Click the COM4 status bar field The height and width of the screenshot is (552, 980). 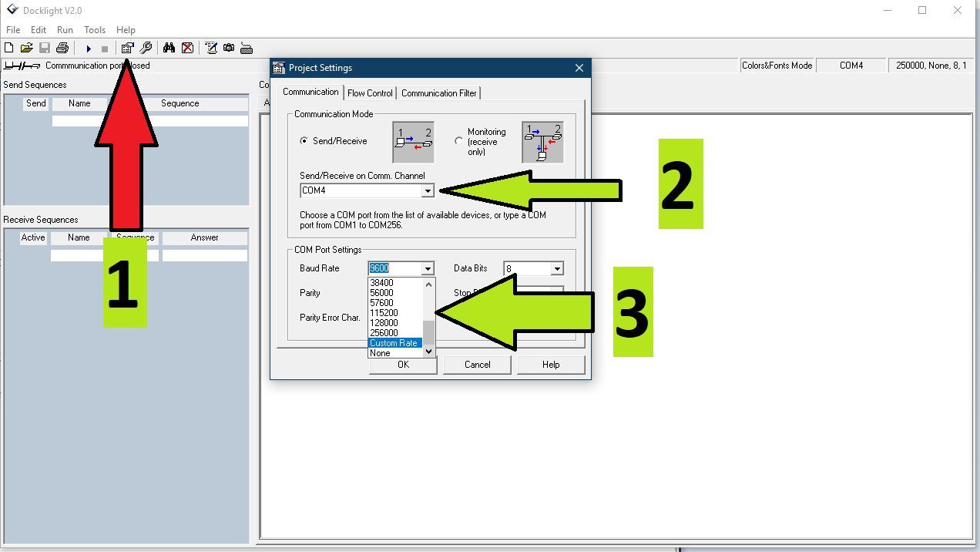(x=851, y=66)
